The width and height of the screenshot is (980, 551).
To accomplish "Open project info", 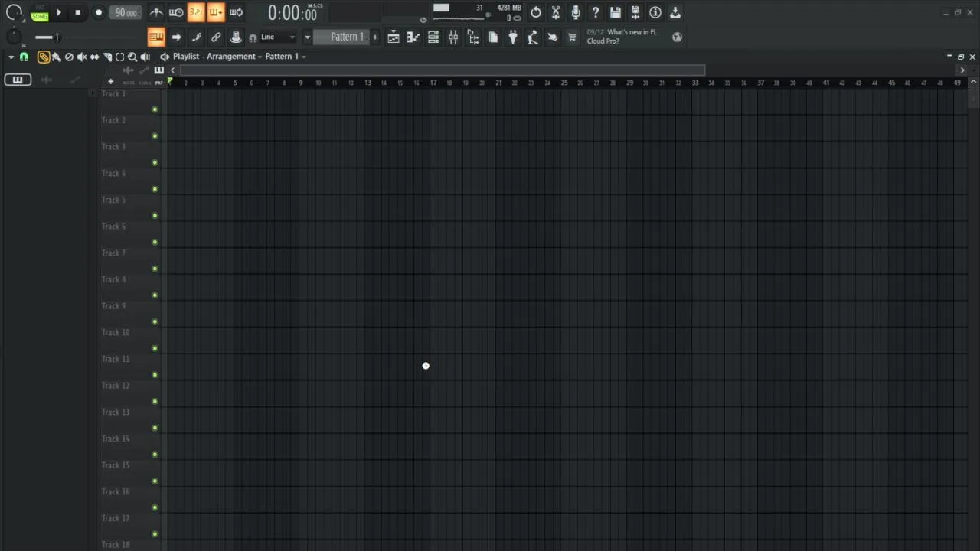I will 655,12.
